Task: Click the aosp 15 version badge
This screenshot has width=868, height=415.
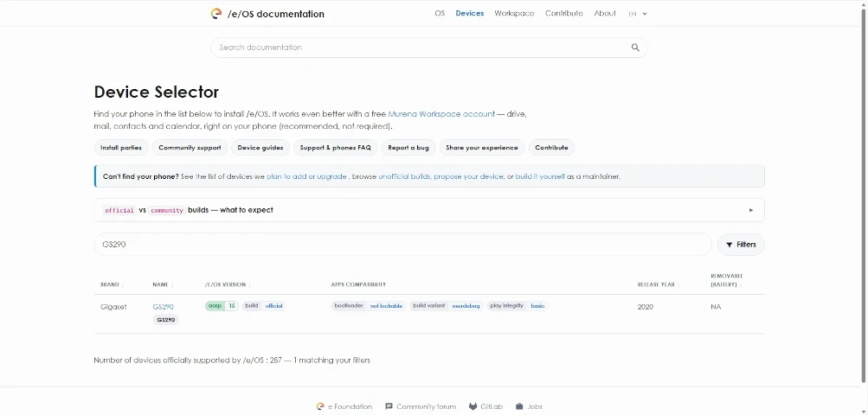Action: (222, 306)
